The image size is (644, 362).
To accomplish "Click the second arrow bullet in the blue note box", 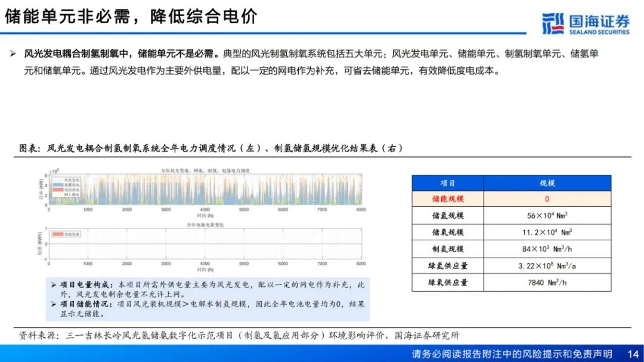I will point(54,304).
